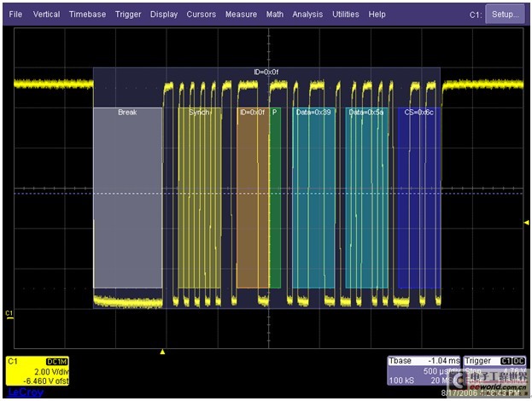Screen dimensions: 532x401
Task: Open the Vertical menu
Action: click(46, 15)
